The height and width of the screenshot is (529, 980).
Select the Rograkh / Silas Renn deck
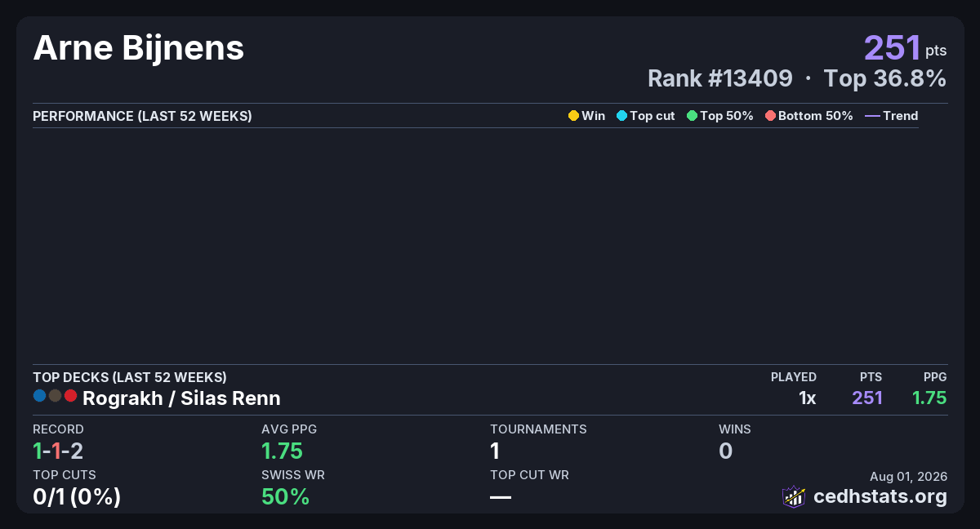[x=181, y=398]
